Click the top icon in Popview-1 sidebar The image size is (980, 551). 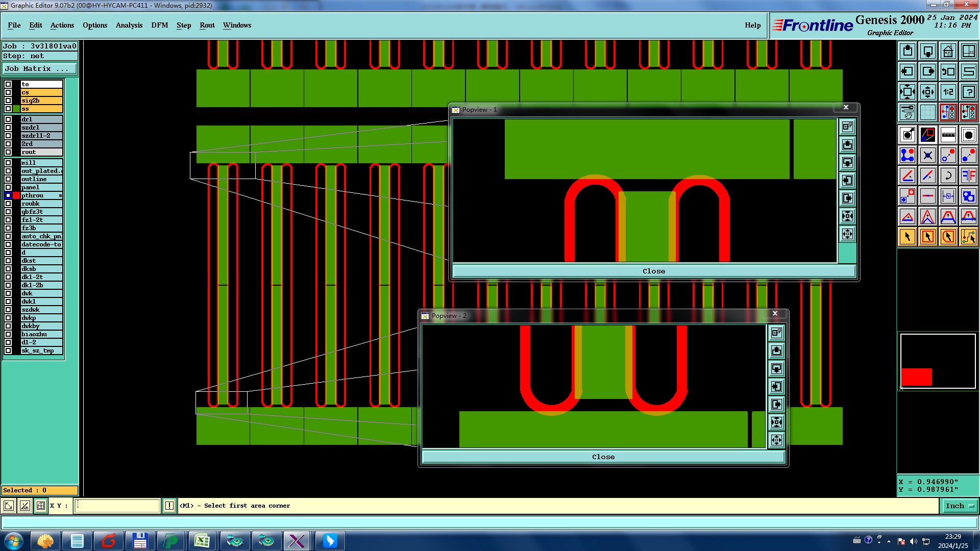click(847, 127)
